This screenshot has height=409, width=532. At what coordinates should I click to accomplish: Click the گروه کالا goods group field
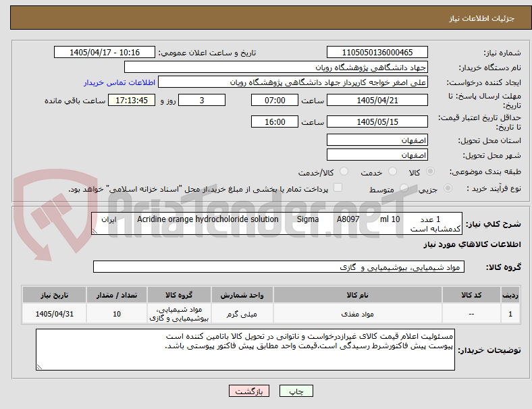pos(279,267)
